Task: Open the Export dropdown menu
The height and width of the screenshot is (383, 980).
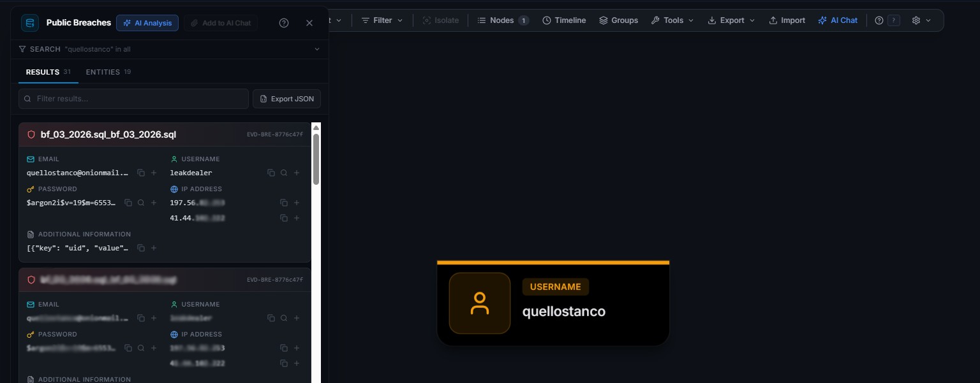Action: (731, 20)
